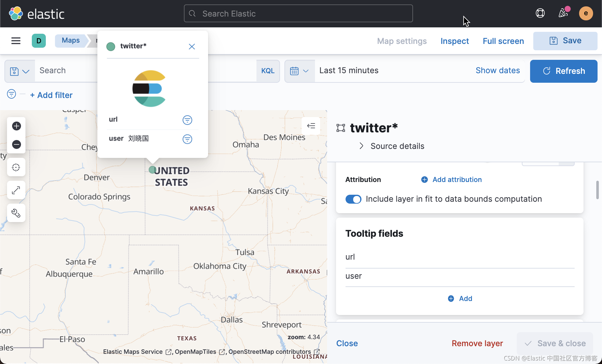Filter by the user field value
Image resolution: width=602 pixels, height=364 pixels.
click(x=187, y=139)
